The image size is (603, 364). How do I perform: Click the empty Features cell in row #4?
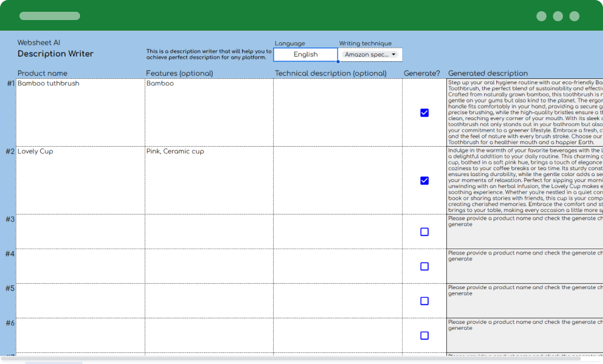click(209, 266)
